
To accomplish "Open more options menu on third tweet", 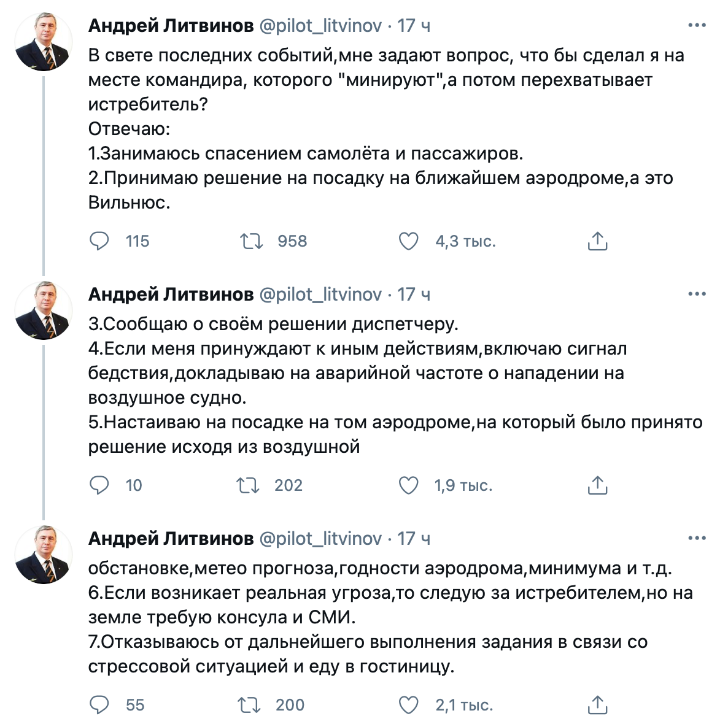I will click(697, 539).
